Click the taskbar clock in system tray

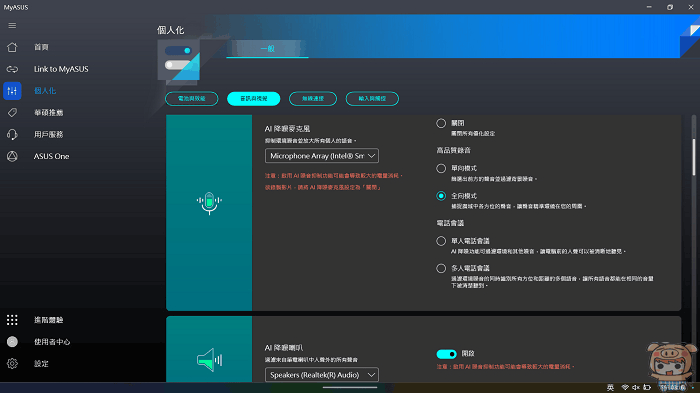673,388
